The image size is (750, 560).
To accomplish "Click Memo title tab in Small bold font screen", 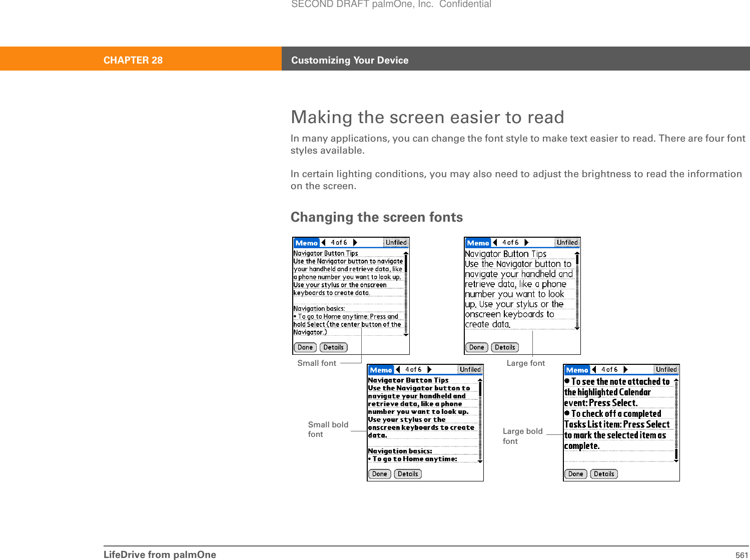I will (x=381, y=370).
